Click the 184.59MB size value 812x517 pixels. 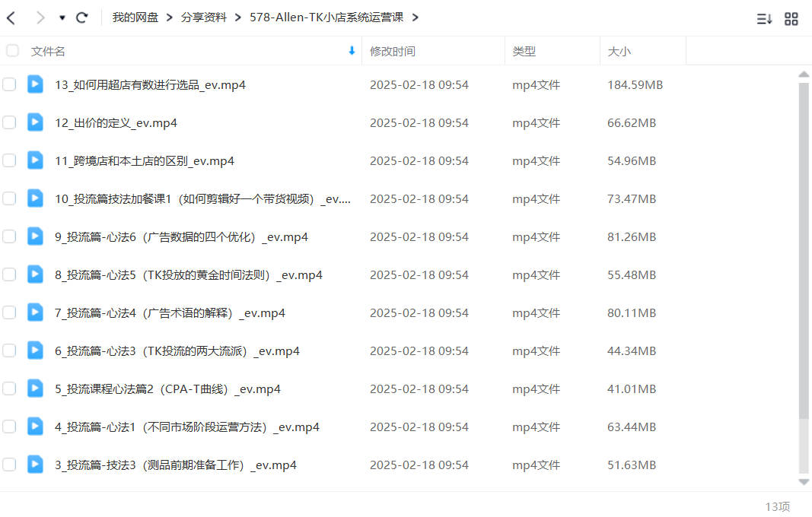[x=635, y=85]
